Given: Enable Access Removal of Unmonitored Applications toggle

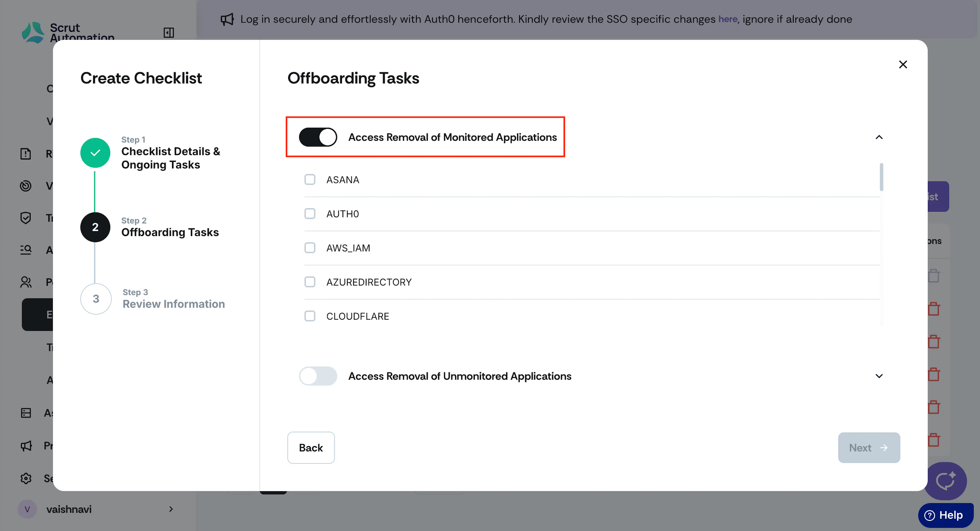Looking at the screenshot, I should 318,376.
